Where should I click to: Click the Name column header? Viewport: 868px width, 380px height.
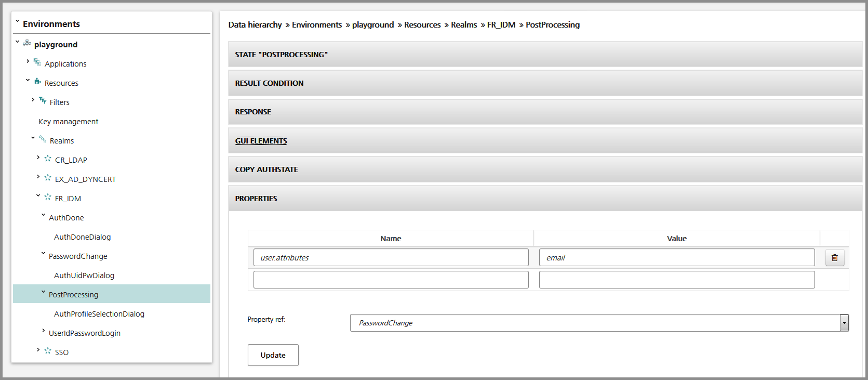[391, 239]
